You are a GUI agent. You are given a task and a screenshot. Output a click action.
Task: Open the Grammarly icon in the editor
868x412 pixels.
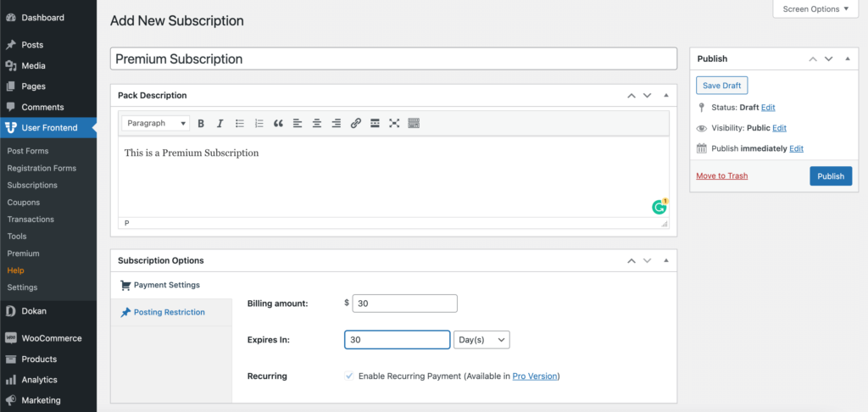coord(659,207)
